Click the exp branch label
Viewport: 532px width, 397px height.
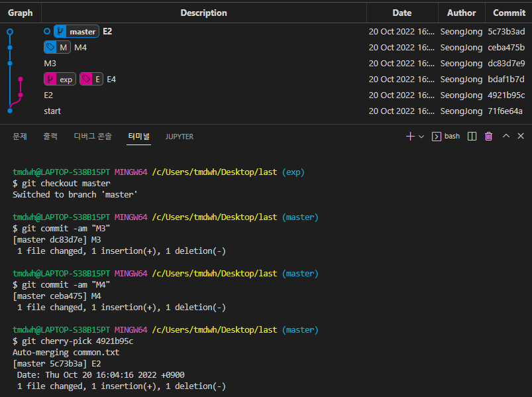coord(60,80)
